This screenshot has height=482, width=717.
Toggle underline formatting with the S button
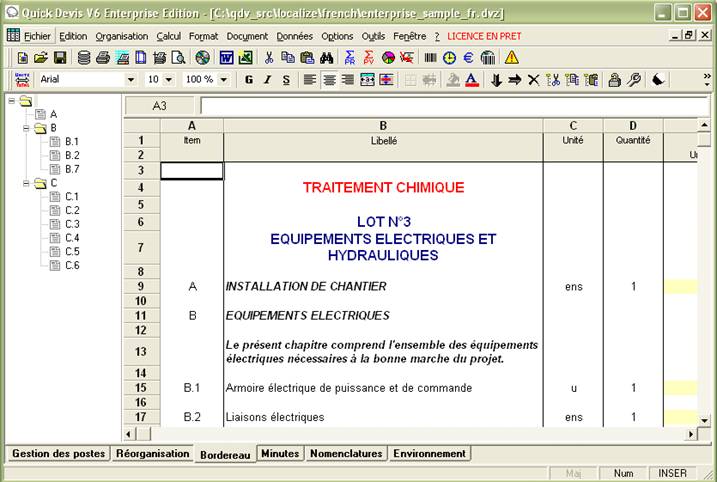point(286,80)
